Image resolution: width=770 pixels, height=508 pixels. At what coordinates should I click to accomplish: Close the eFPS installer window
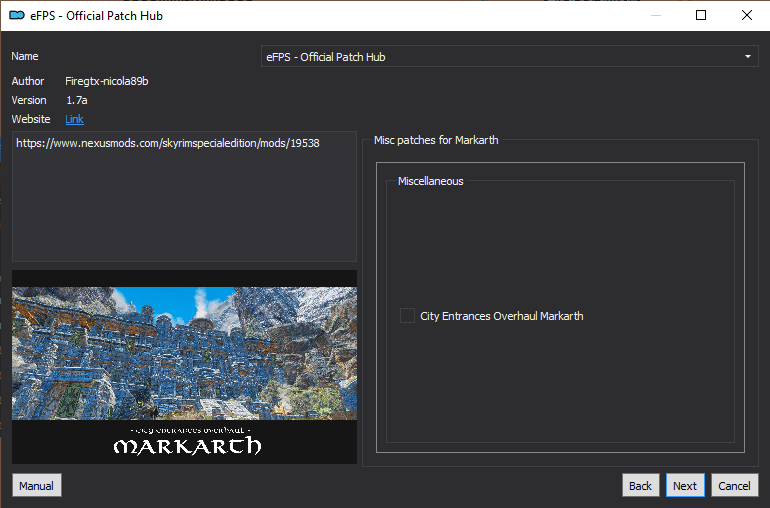[747, 15]
